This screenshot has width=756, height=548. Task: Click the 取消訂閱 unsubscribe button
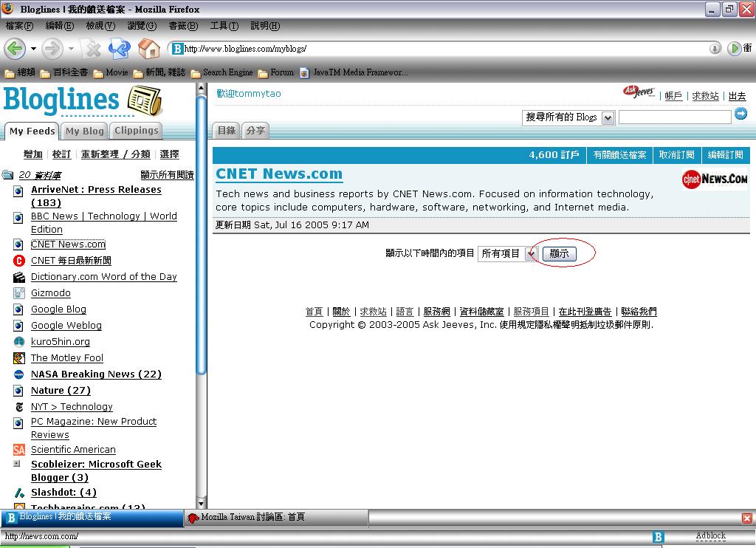[x=677, y=155]
